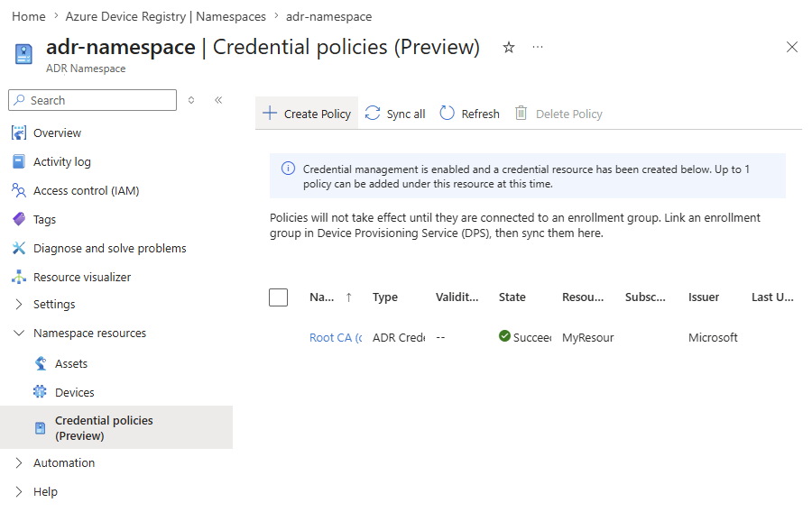Click Sync all in the toolbar
The image size is (812, 512).
(395, 114)
